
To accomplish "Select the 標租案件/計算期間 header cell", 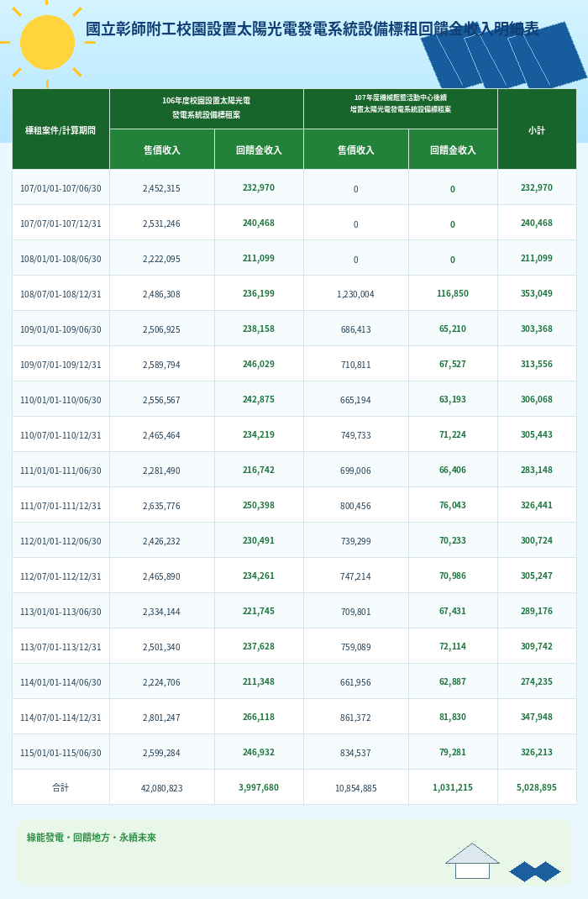I will tap(60, 129).
